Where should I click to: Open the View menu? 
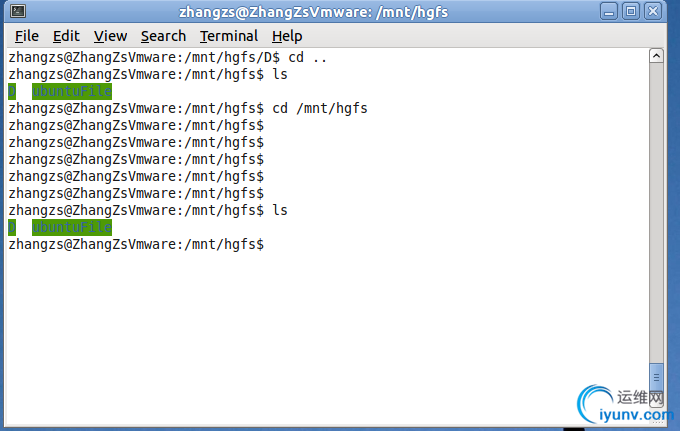click(110, 36)
